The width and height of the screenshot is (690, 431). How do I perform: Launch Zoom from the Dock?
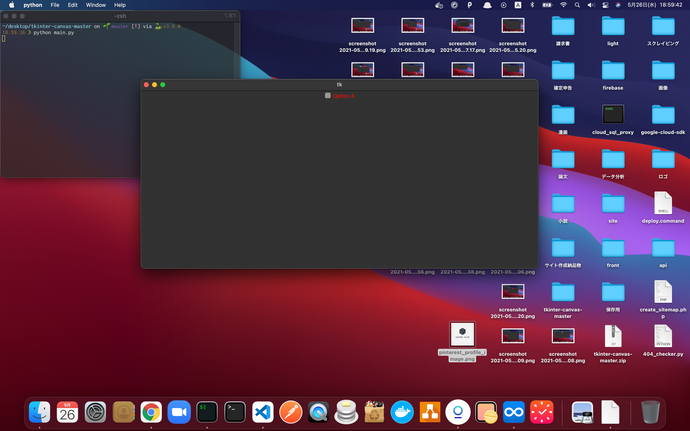[179, 412]
